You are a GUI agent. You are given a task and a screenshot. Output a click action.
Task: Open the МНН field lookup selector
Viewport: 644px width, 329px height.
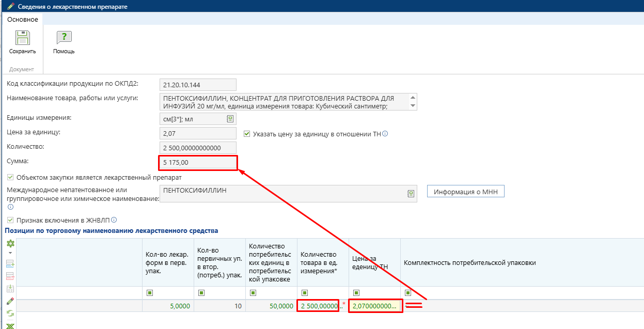(411, 194)
